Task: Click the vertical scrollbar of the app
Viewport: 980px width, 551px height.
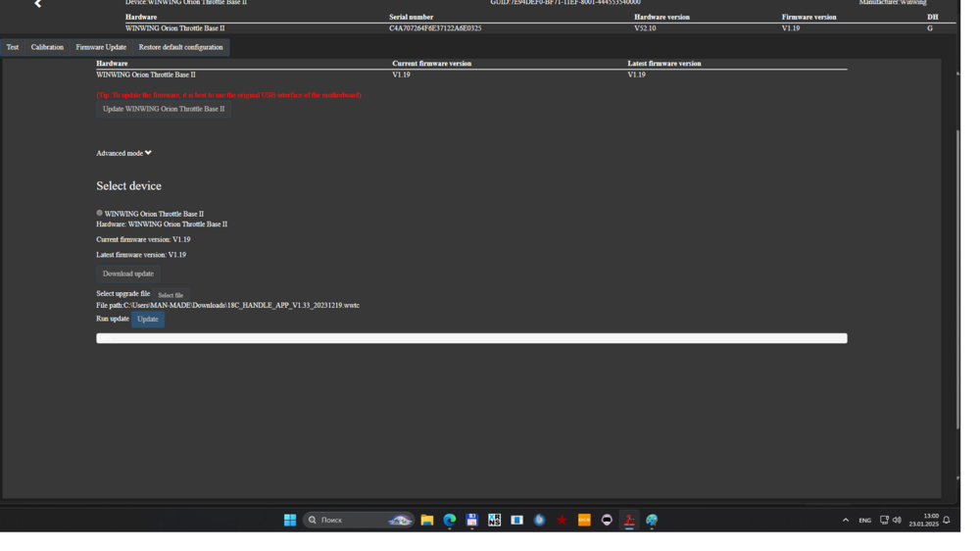Action: [957, 278]
